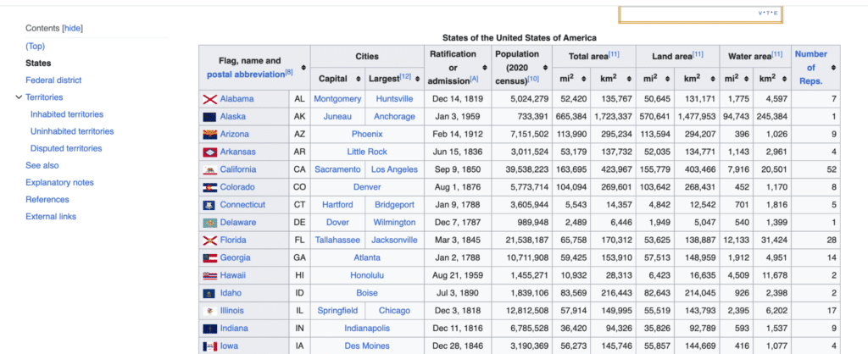Screen dimensions: 868x354
Task: Sort table by Capital column arrows
Action: tap(359, 79)
